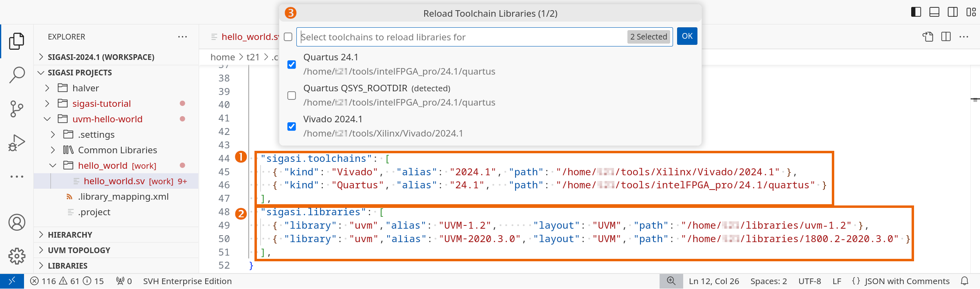Click the 2 Selected badge

click(x=649, y=37)
